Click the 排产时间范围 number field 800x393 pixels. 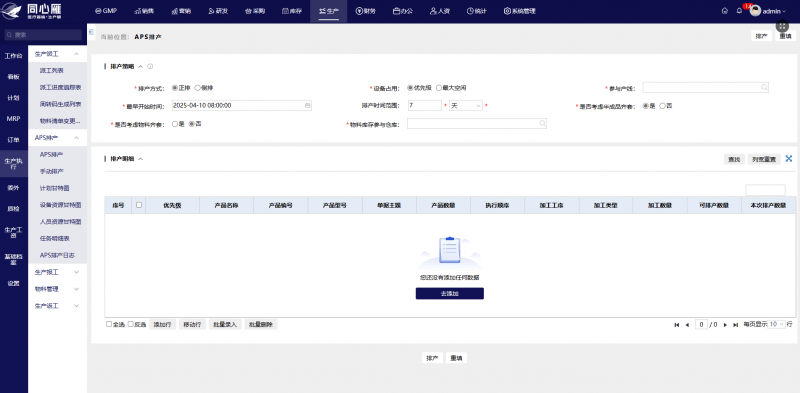[424, 106]
